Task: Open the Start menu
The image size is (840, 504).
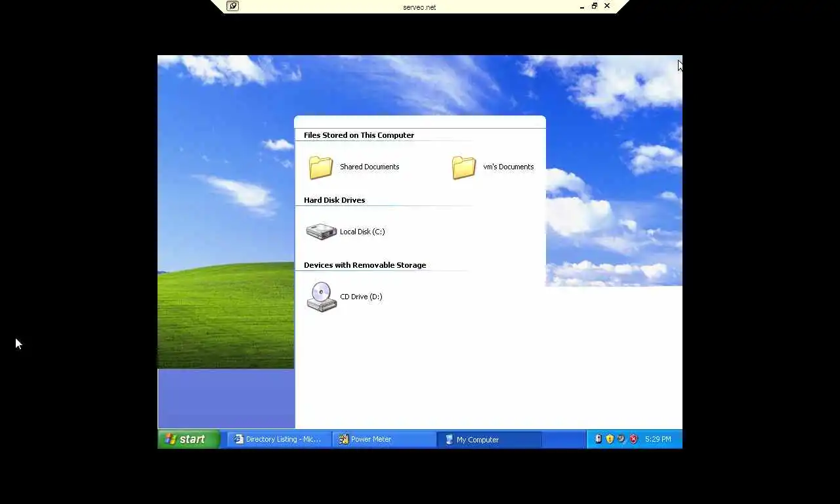Action: (x=189, y=439)
